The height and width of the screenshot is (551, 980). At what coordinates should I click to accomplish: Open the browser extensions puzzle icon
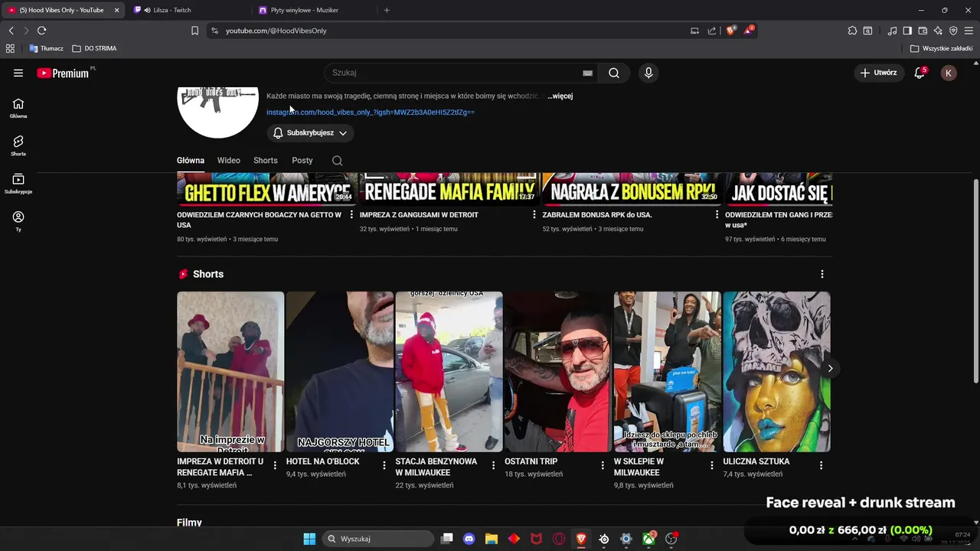[852, 31]
